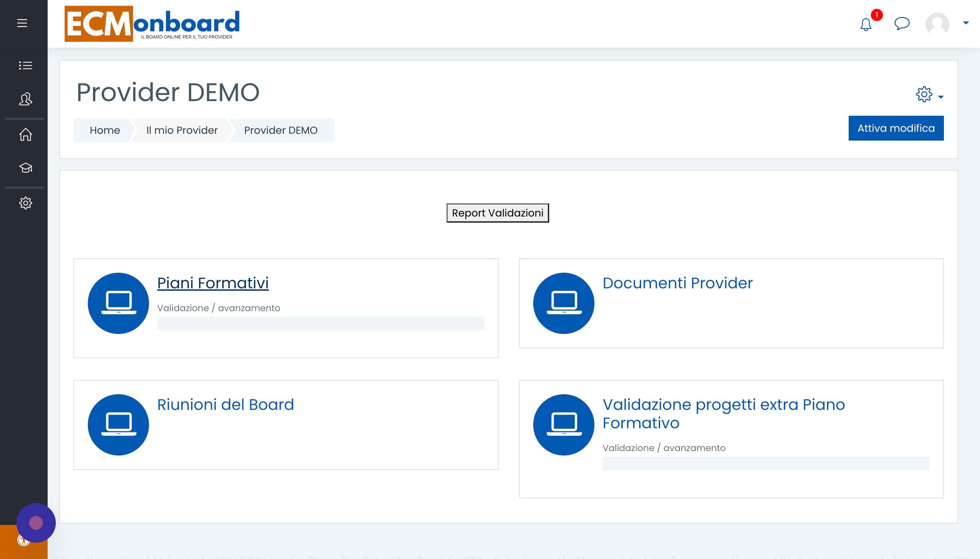Go to Il mio Provider breadcrumb
This screenshot has height=559, width=980.
point(182,130)
